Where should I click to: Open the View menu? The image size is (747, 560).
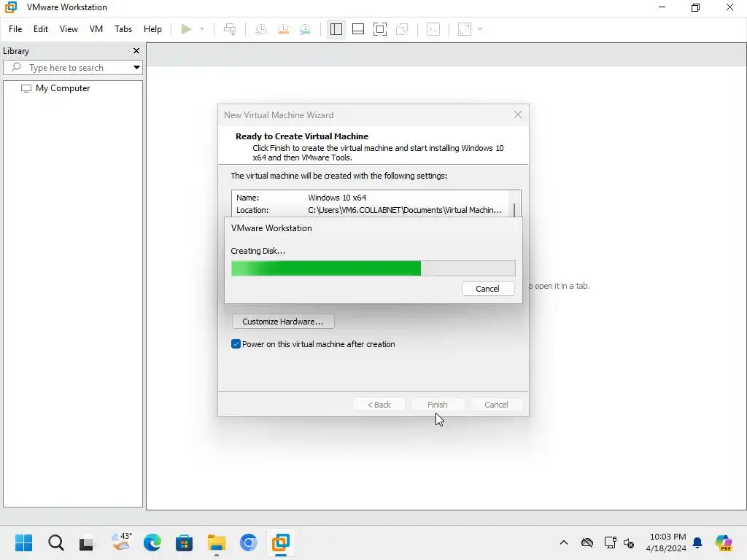point(69,29)
